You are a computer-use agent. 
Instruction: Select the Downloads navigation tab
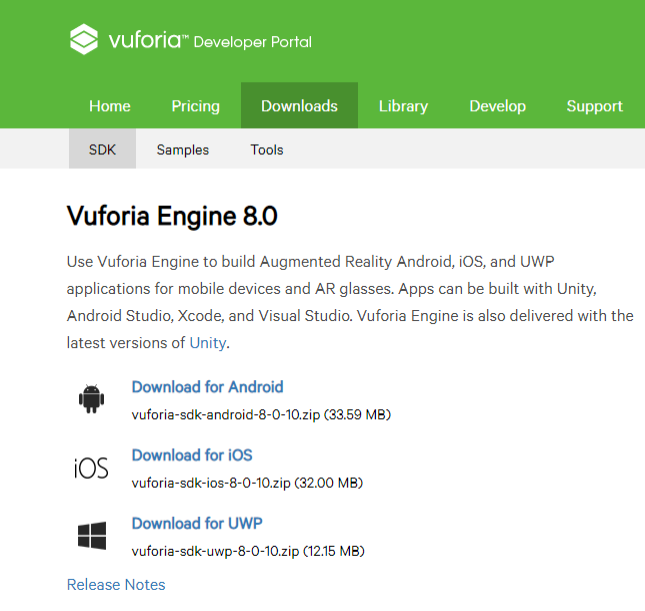(299, 105)
